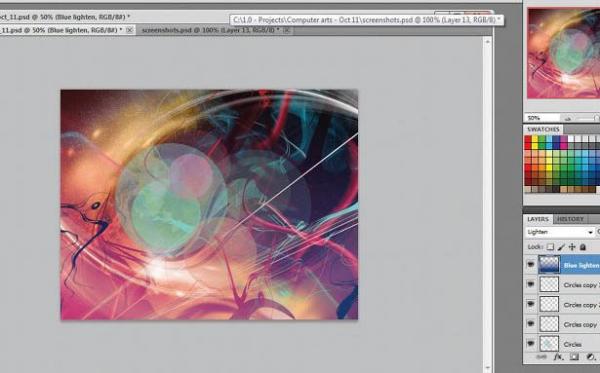Select the Swatches panel tab
600x373 pixels.
543,129
